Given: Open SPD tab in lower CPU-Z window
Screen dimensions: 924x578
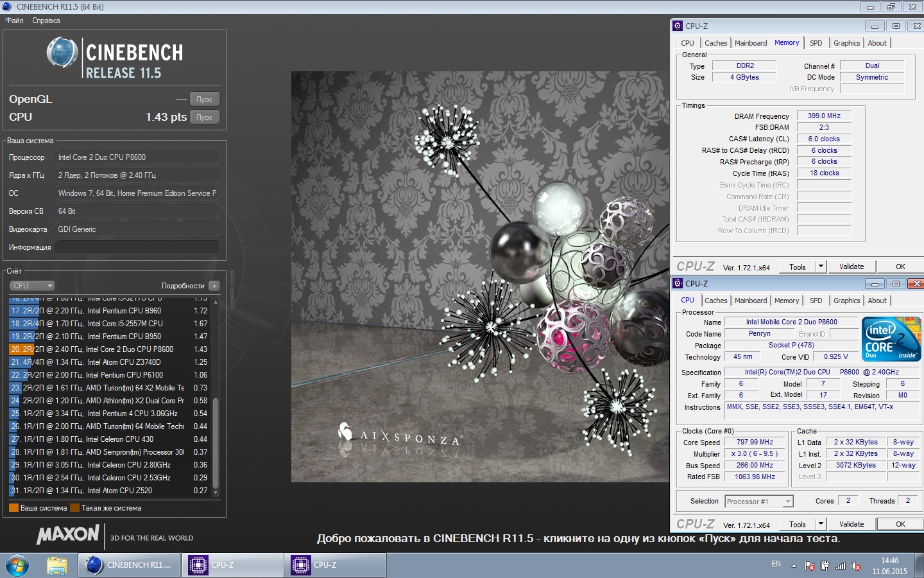Looking at the screenshot, I should [x=816, y=301].
